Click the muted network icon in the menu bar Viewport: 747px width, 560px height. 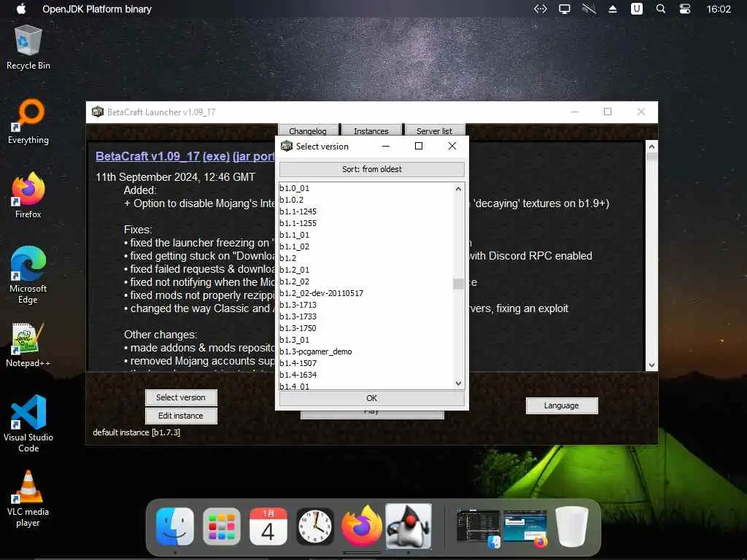(x=589, y=9)
